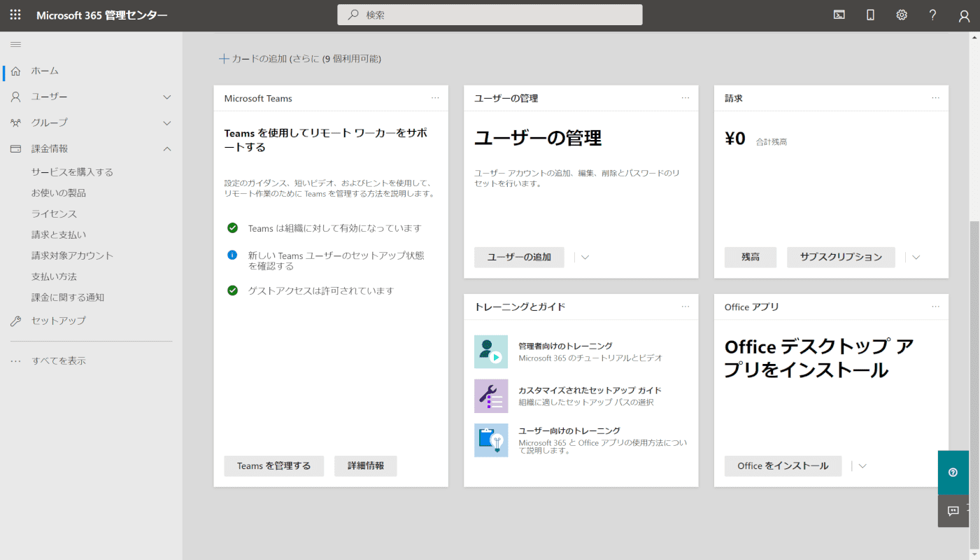Open the app launcher waffle icon

pos(15,15)
